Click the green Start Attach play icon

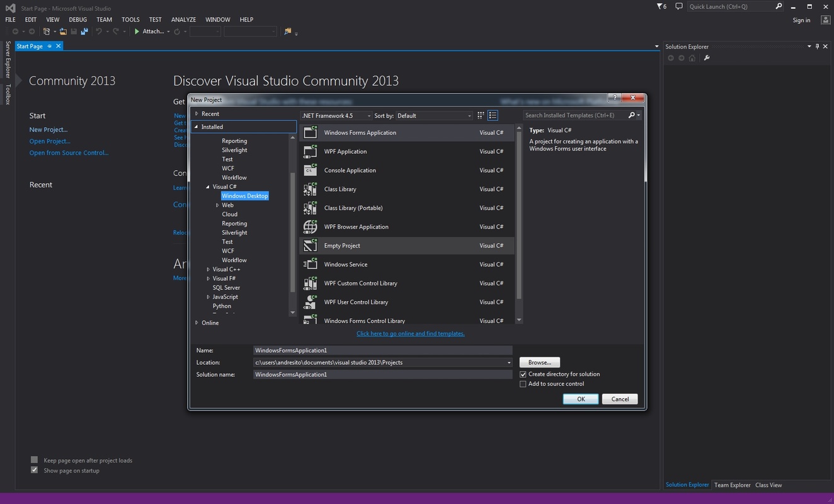(x=137, y=31)
